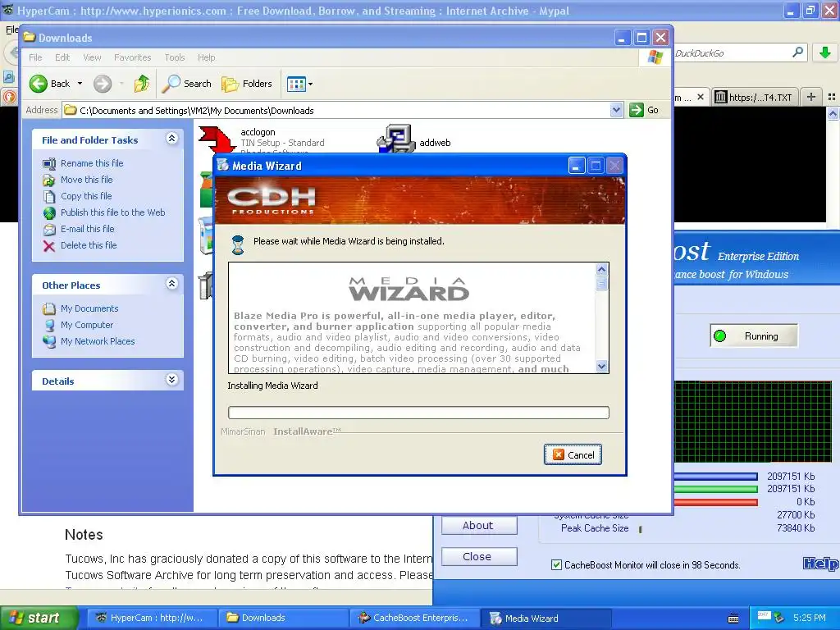
Task: Open My Documents in Other Places
Action: pos(89,308)
